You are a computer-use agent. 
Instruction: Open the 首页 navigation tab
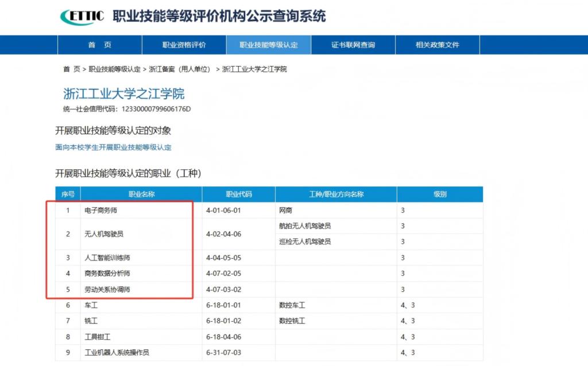coord(99,45)
